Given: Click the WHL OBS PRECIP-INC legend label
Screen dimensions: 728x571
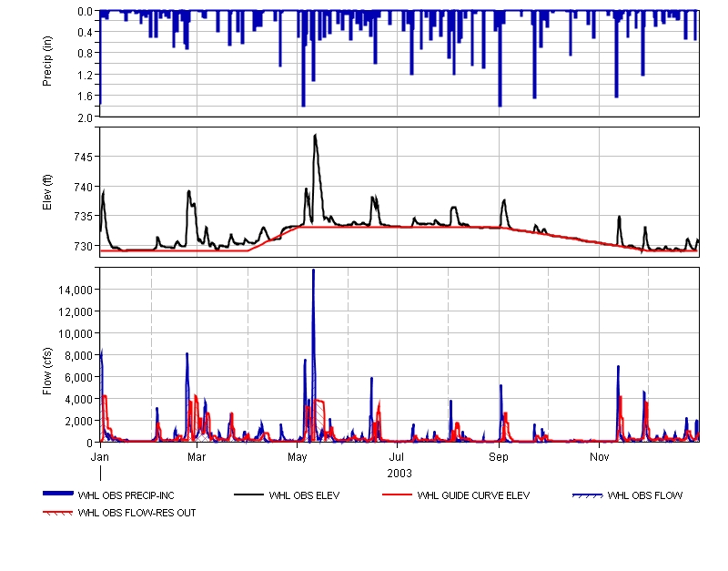Looking at the screenshot, I should click(x=126, y=495).
